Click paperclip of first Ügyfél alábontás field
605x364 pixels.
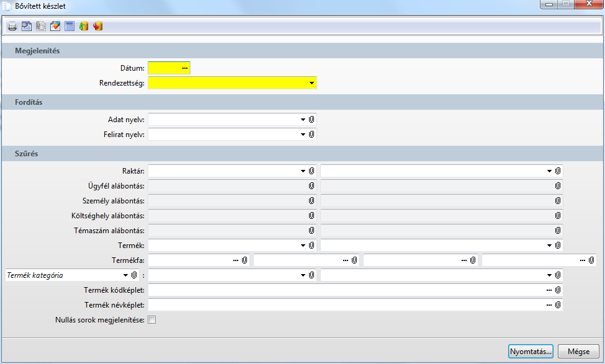click(x=311, y=186)
